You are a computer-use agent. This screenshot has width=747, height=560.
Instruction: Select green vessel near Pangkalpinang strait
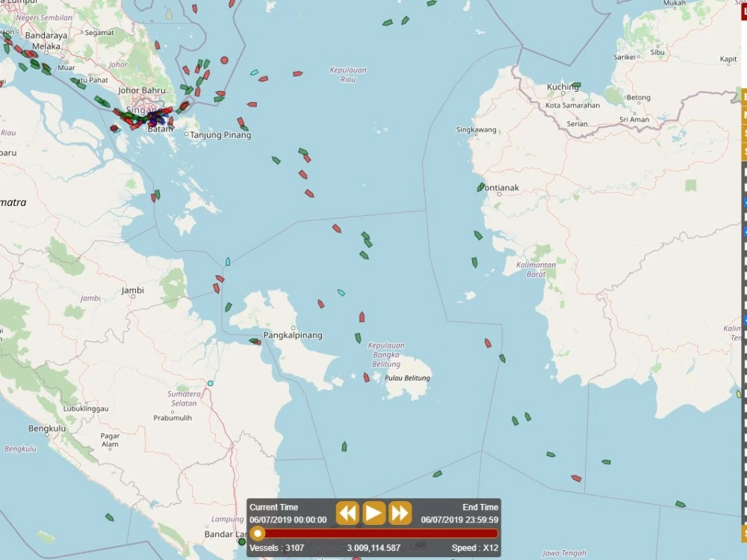pos(254,340)
